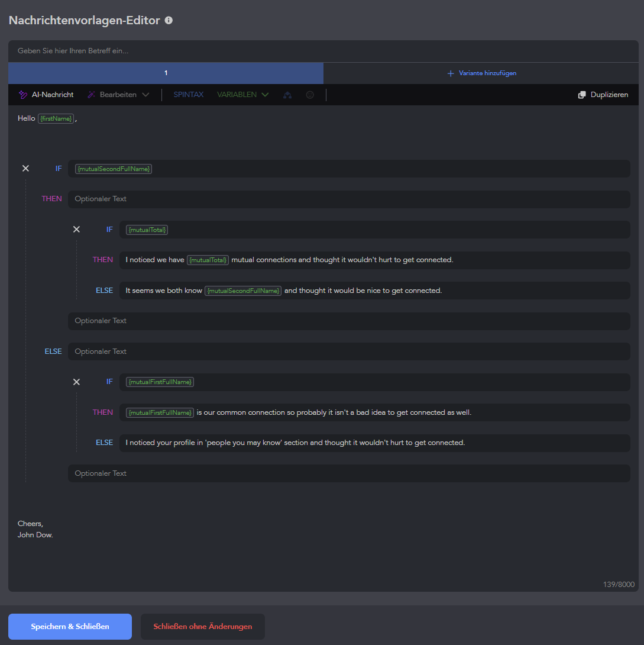Click the condition branch icon in toolbar
The image size is (644, 645).
pos(287,95)
